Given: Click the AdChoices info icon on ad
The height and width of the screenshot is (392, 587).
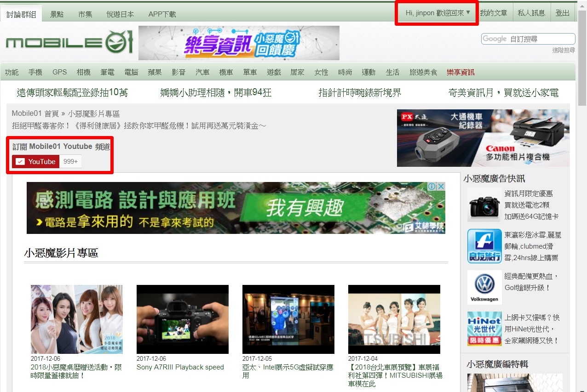Looking at the screenshot, I should (x=432, y=186).
